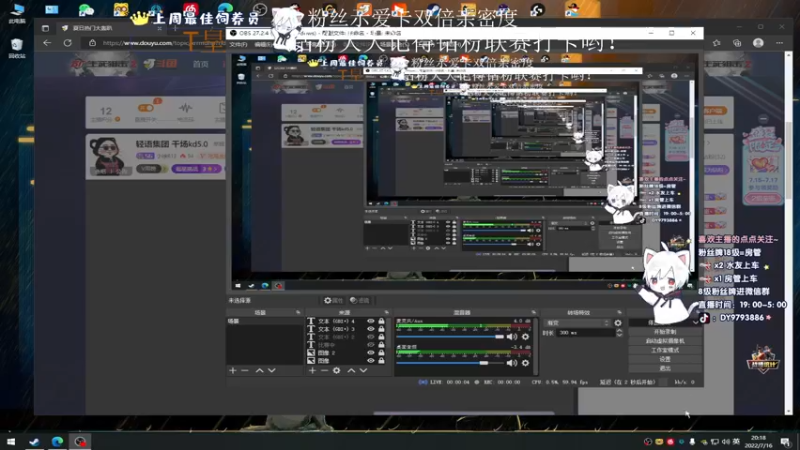Lock toggle for source 图像 2
Viewport: 800px width, 450px height.
(x=381, y=353)
